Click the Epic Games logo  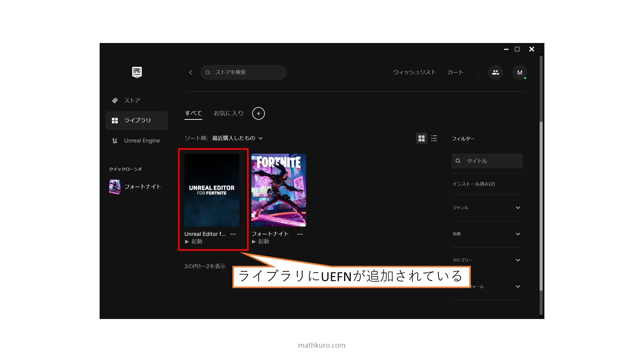point(137,72)
